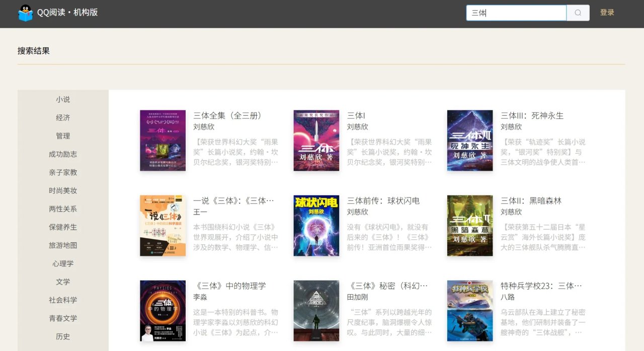Viewport: 644px width, 351px height.
Task: Click the description of 《三体》中的物理学
Action: 236,322
